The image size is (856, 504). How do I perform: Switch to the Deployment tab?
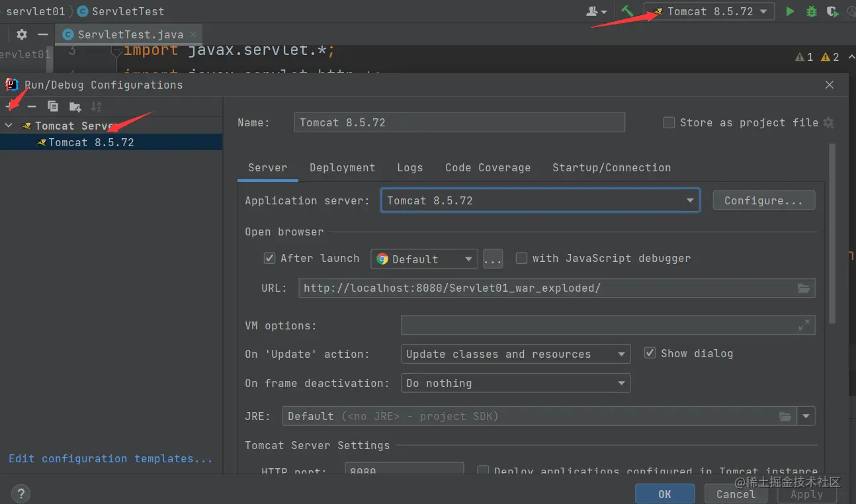coord(342,167)
